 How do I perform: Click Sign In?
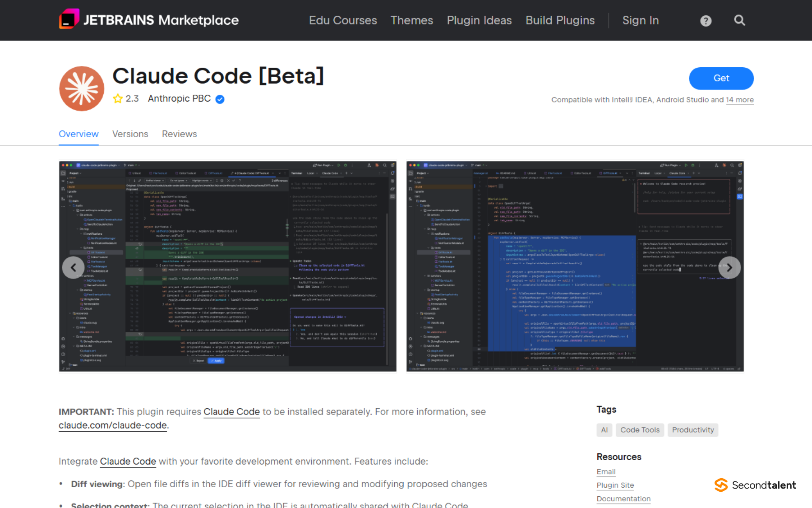[641, 20]
